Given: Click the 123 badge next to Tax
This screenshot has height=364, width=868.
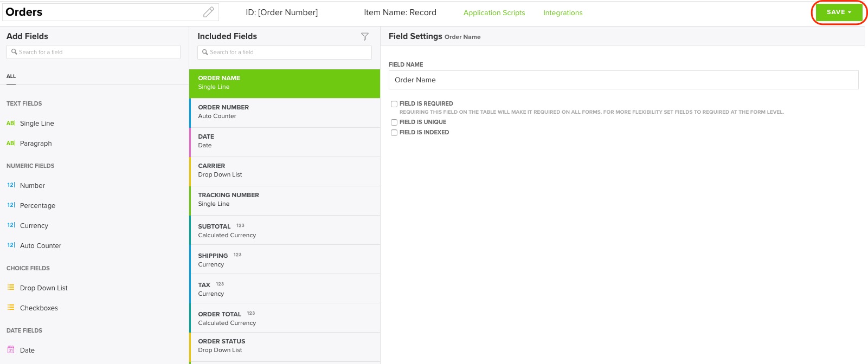Looking at the screenshot, I should coord(220,284).
